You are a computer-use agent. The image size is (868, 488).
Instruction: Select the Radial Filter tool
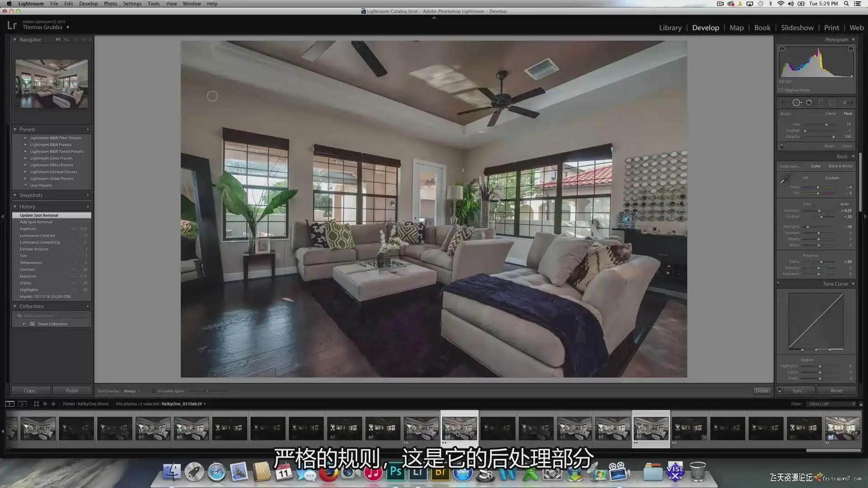(x=832, y=103)
